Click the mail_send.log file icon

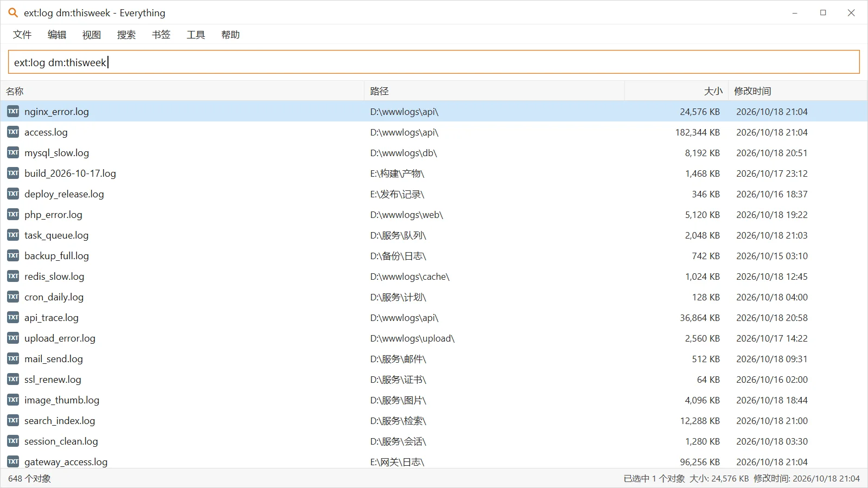pos(13,358)
